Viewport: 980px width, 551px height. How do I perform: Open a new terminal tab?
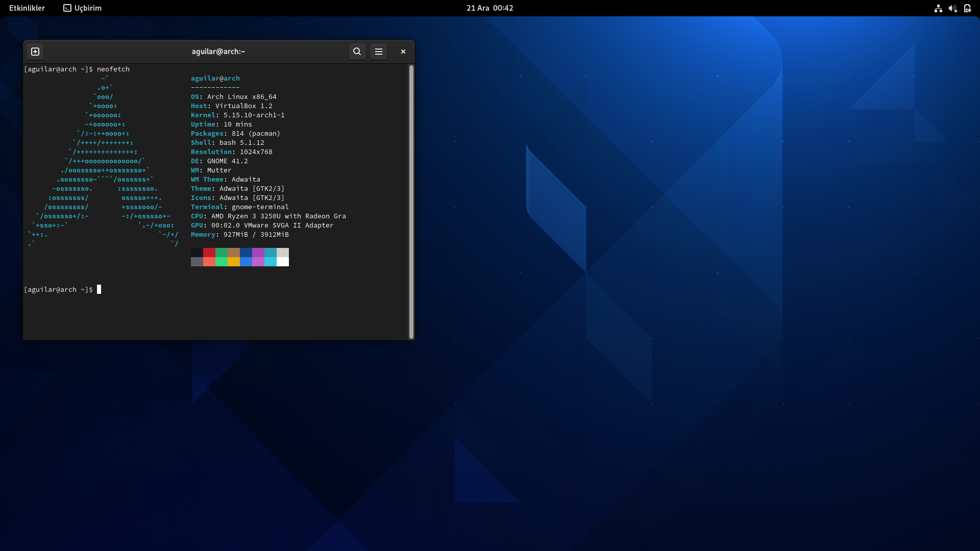pyautogui.click(x=35, y=52)
